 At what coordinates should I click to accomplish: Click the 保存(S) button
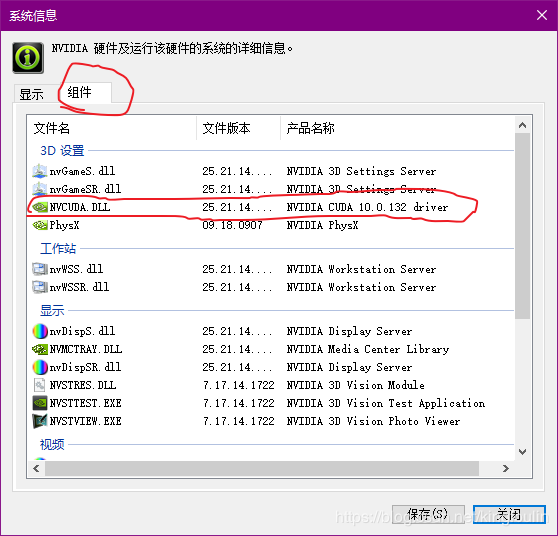pos(428,514)
